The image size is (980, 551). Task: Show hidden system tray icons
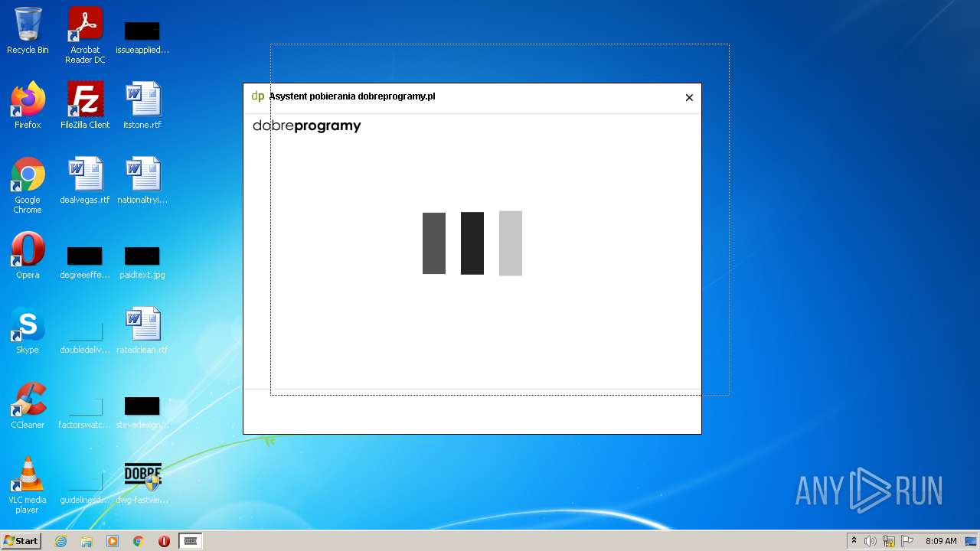pos(854,541)
